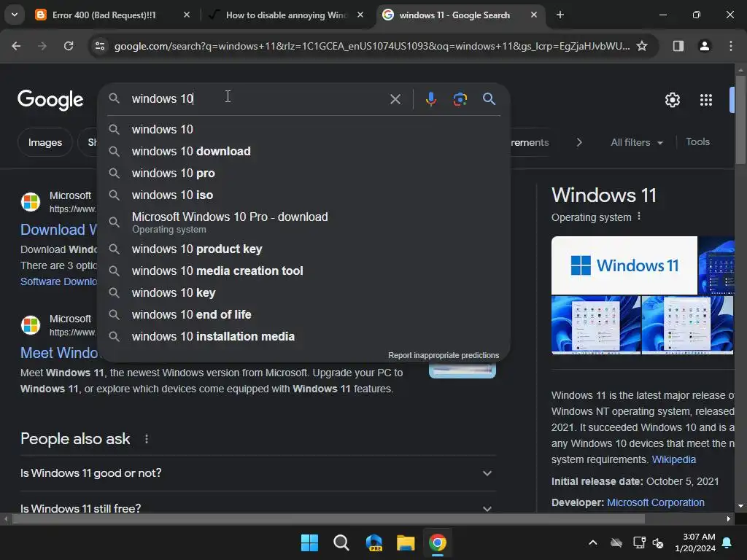View site information icon in address bar

coord(100,46)
